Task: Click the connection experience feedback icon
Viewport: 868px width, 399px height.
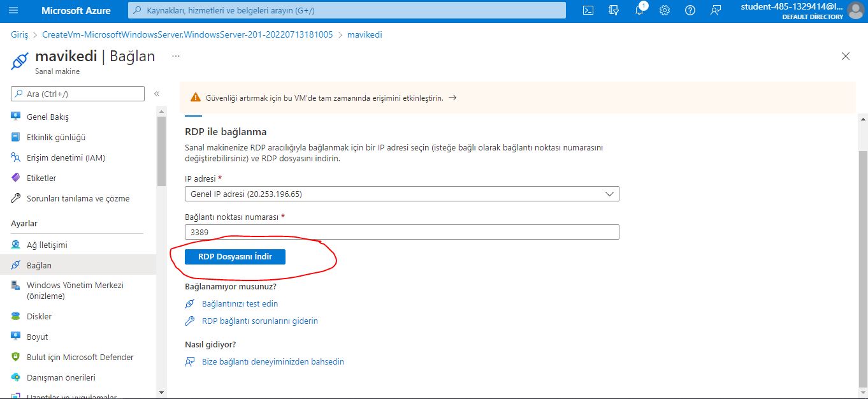Action: click(189, 361)
